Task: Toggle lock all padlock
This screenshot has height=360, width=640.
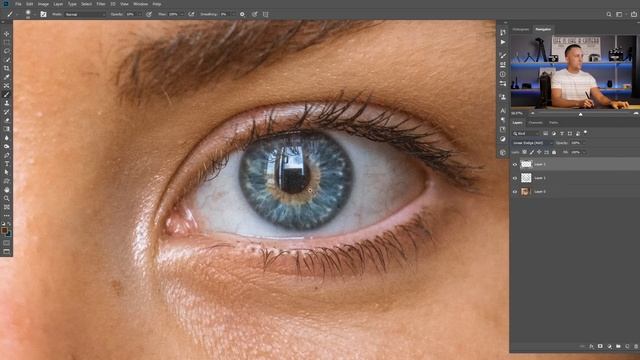Action: 554,152
